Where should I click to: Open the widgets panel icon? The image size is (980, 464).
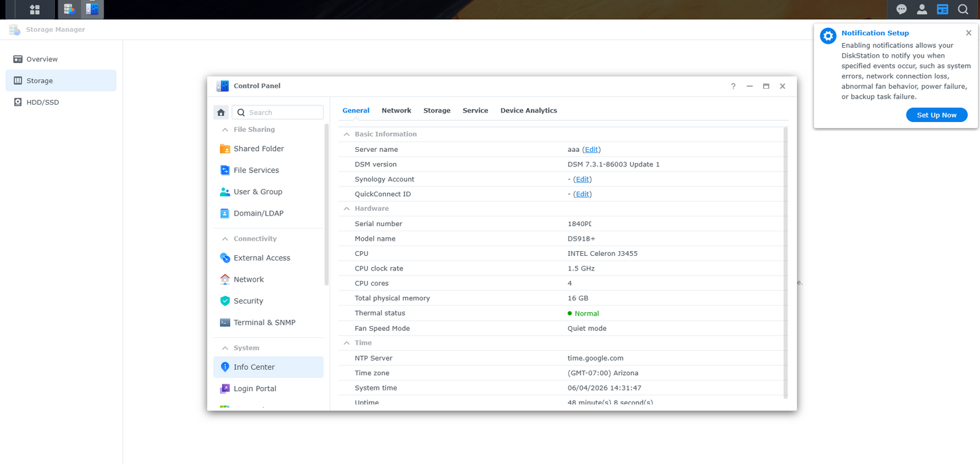tap(942, 9)
